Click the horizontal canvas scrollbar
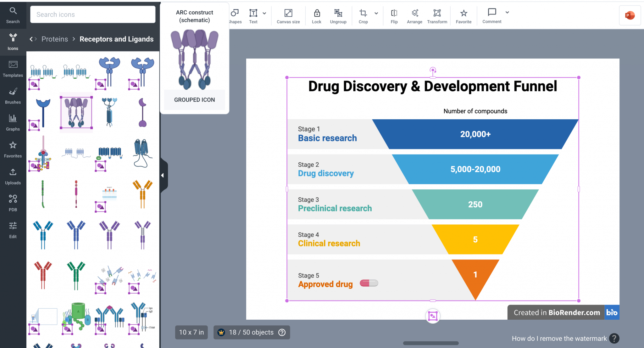Image resolution: width=644 pixels, height=348 pixels. pos(431,343)
